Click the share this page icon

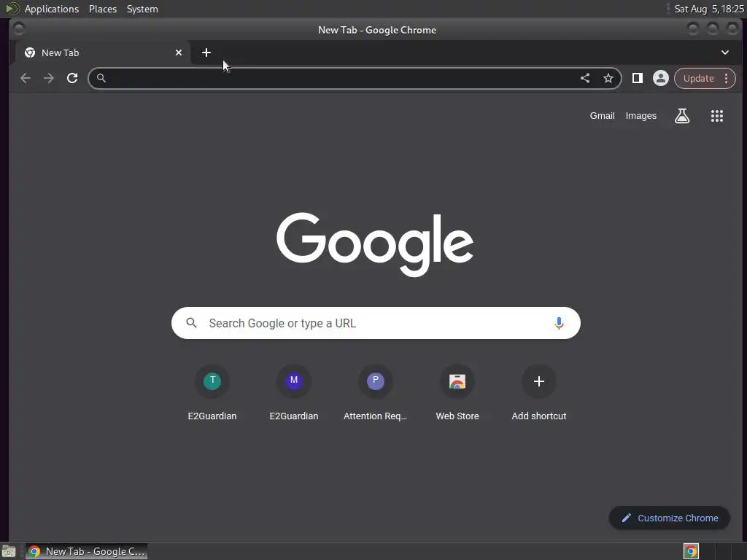585,78
